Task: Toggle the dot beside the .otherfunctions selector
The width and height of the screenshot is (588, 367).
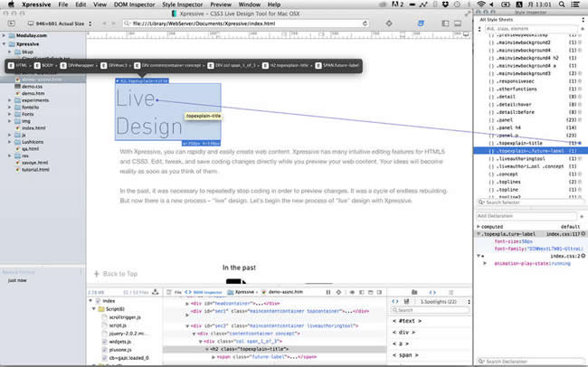Action: coord(580,89)
